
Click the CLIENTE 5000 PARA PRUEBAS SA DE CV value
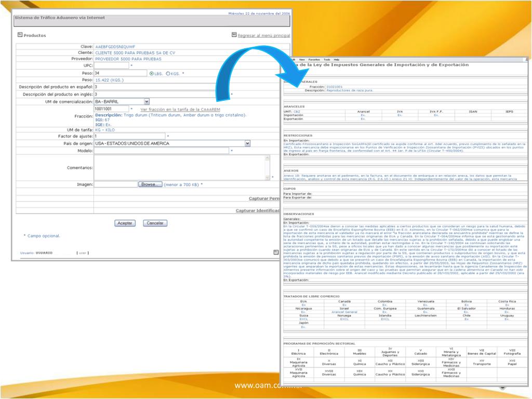point(135,53)
